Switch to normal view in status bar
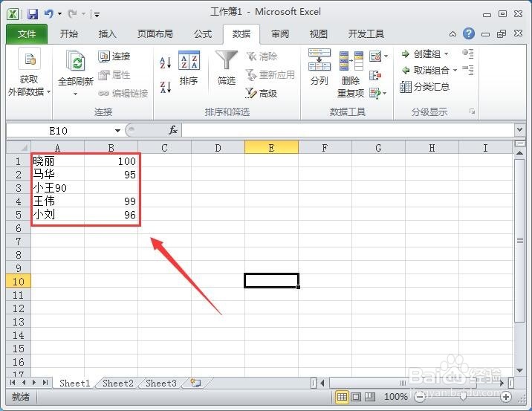Screen dimensions: 532x411 342,397
